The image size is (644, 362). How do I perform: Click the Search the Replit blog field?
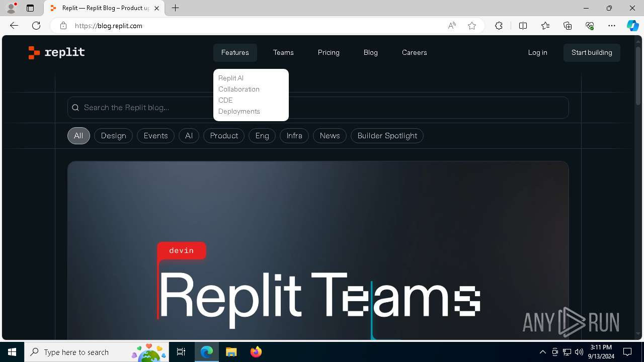[x=318, y=108]
